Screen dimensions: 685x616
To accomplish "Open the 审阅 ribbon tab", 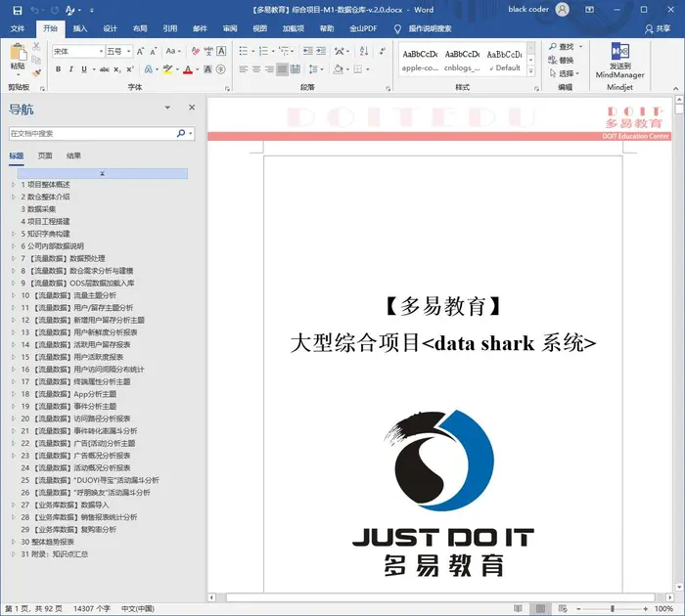I will tap(230, 28).
